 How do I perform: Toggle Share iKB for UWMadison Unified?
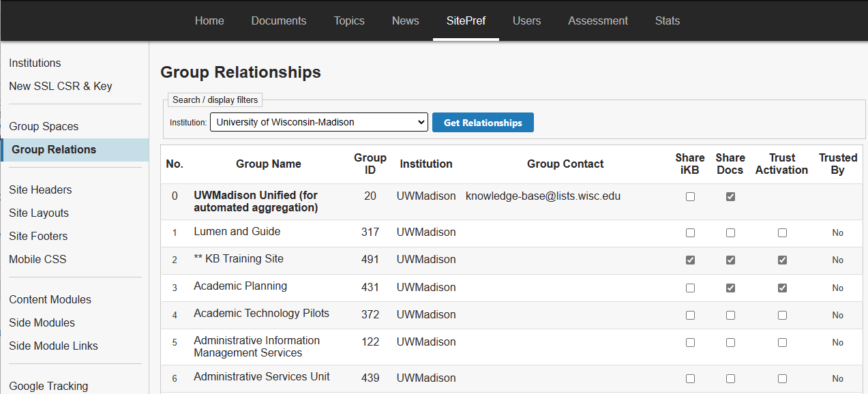690,197
